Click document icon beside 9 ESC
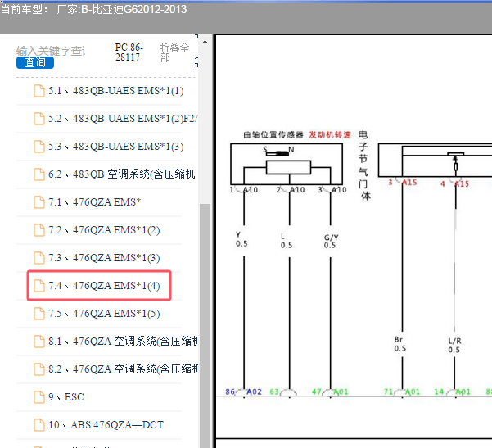Image resolution: width=492 pixels, height=448 pixels. (39, 397)
